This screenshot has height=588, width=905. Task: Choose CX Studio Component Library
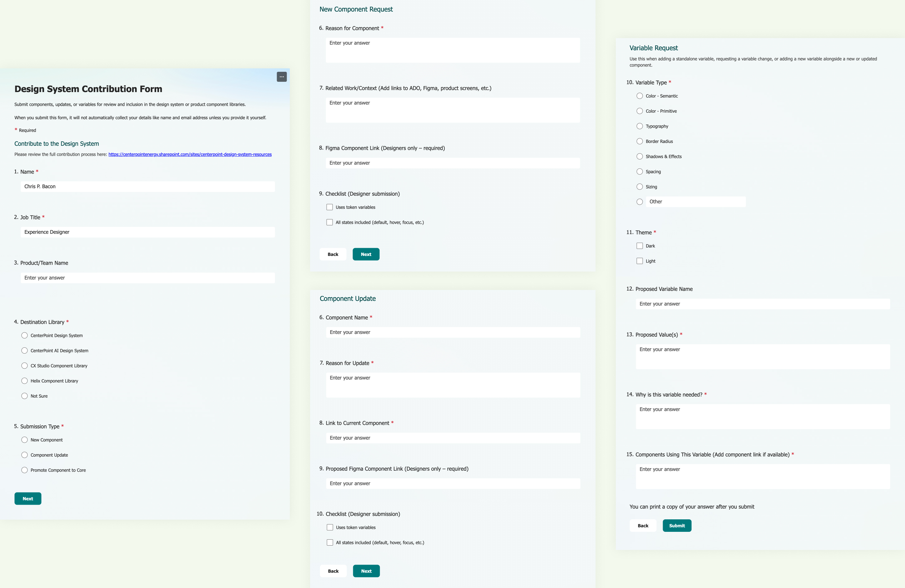[25, 366]
